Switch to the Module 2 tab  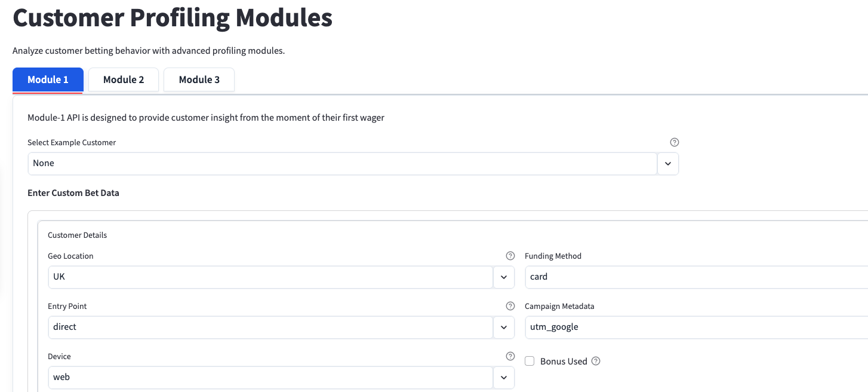coord(124,80)
